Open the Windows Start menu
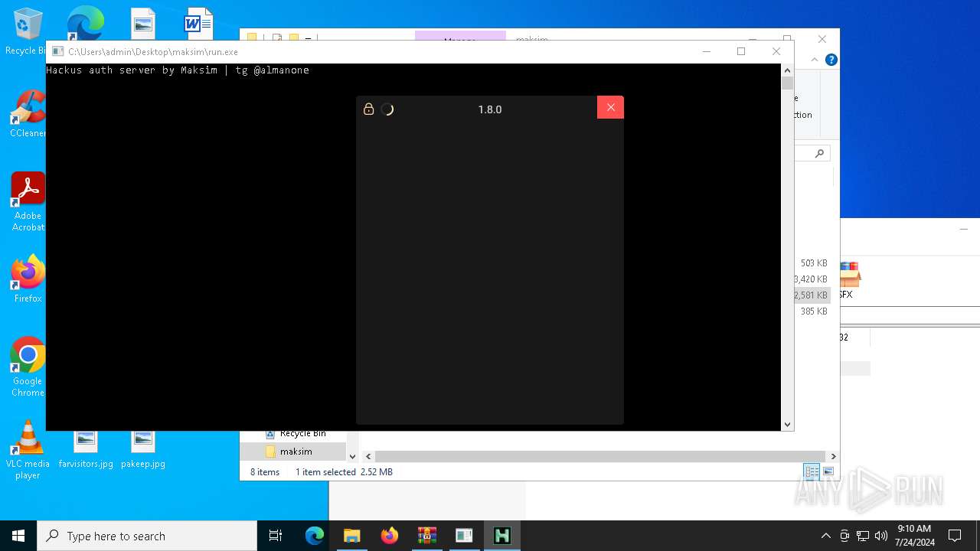The height and width of the screenshot is (551, 980). pos(18,536)
